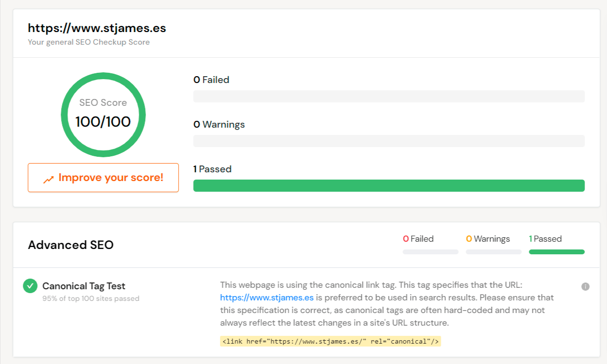Click the trending arrow icon in Improve your score
Screen dimensions: 607x364
49,179
